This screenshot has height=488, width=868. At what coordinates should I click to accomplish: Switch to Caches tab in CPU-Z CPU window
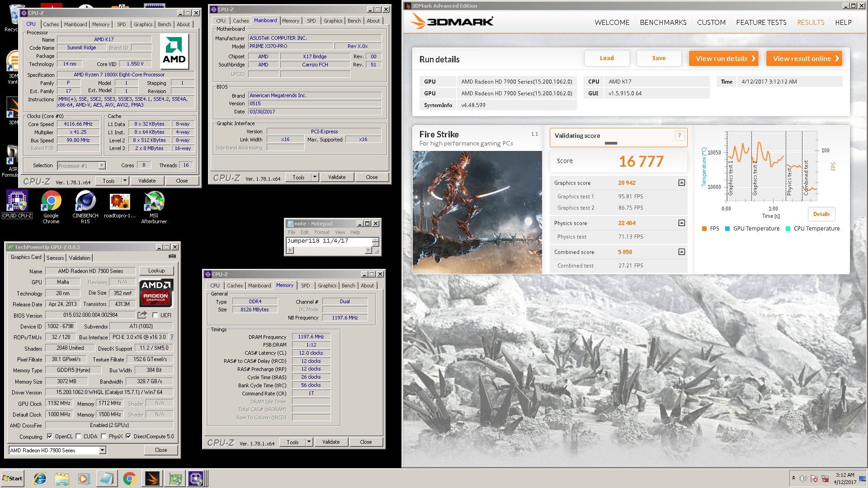(x=51, y=24)
